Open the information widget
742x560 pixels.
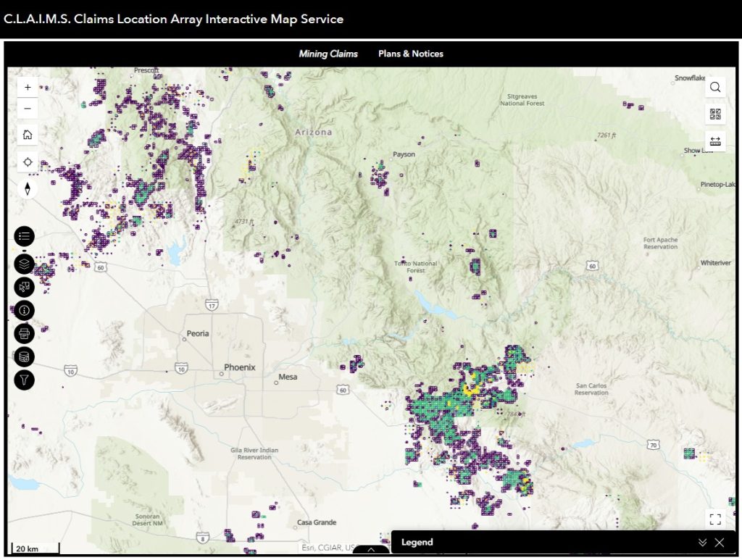click(25, 310)
